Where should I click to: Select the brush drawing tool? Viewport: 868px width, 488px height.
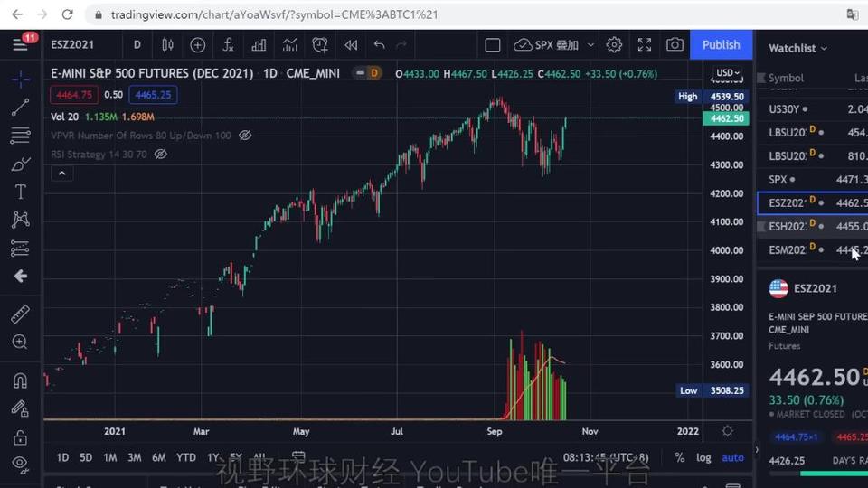21,164
